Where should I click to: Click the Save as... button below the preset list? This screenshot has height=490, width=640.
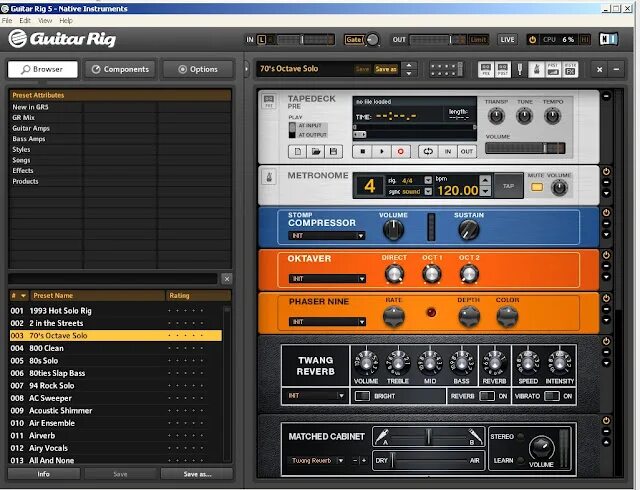(x=197, y=474)
